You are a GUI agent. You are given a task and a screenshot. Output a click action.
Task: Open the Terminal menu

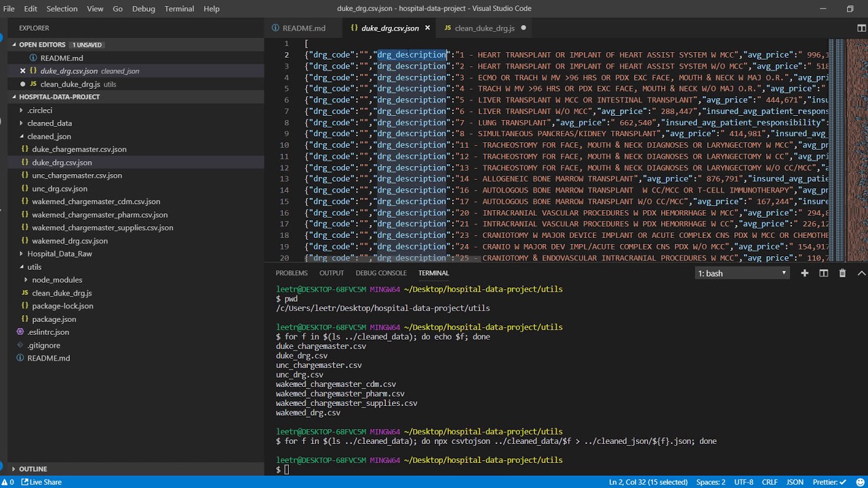point(179,9)
